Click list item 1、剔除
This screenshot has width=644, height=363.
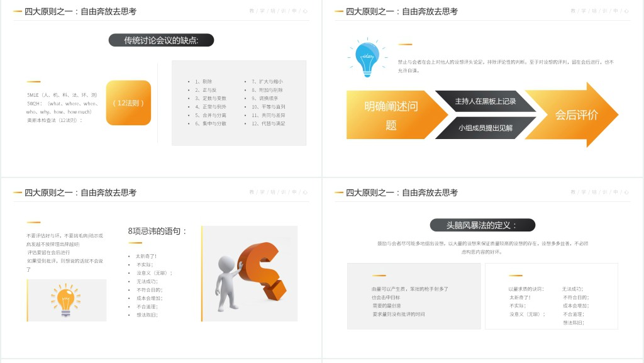point(203,82)
